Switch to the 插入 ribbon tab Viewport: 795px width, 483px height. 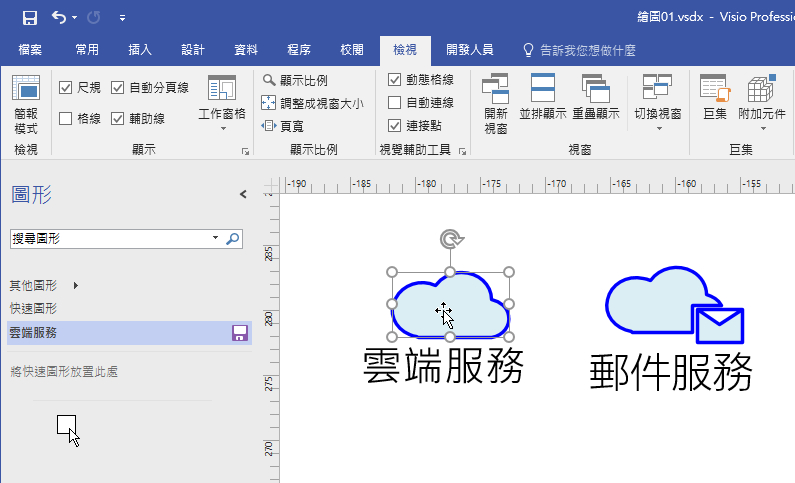coord(140,50)
